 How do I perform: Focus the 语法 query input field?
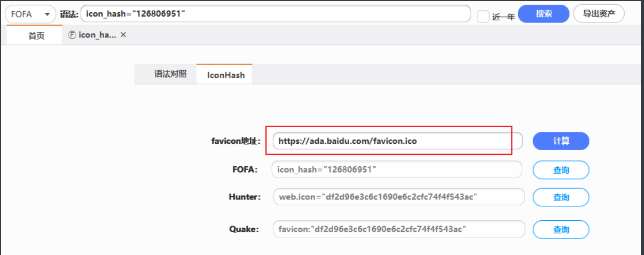click(x=276, y=14)
